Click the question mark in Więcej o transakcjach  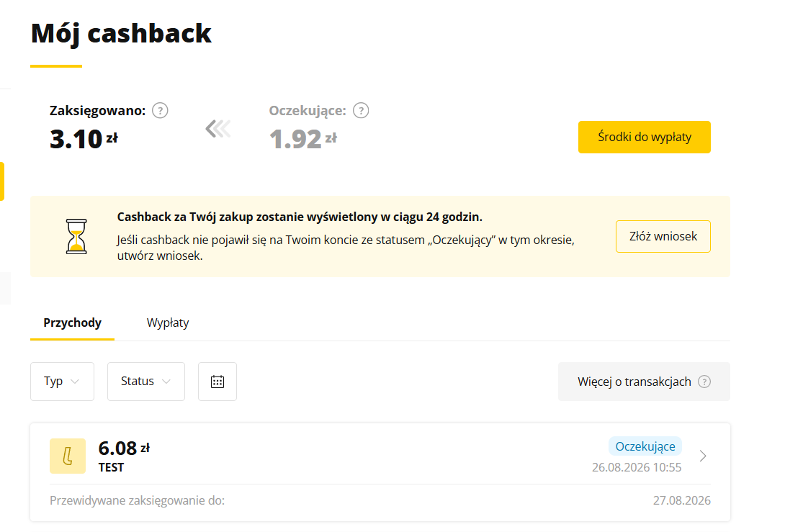704,382
